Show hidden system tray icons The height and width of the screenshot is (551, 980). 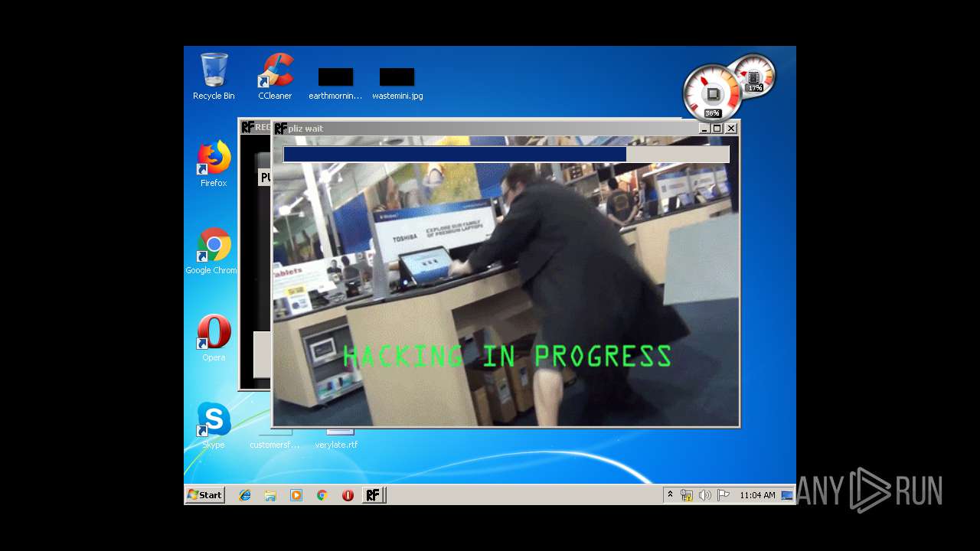coord(670,495)
